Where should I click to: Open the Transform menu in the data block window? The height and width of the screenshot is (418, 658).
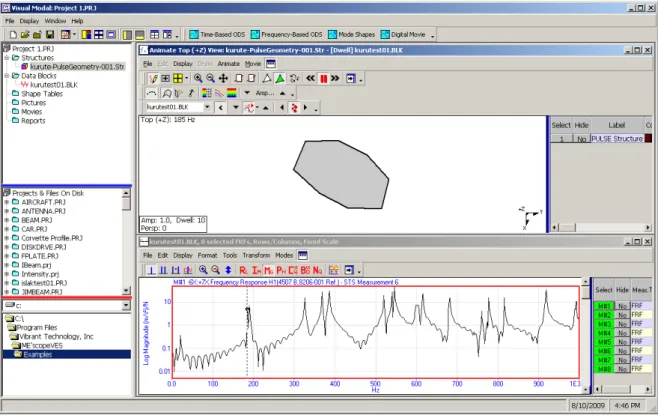click(x=256, y=255)
